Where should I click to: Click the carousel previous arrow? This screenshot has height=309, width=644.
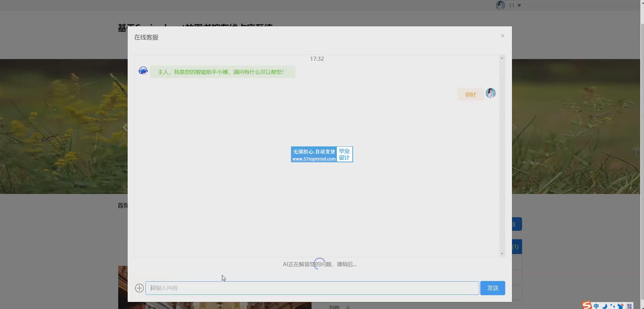tap(125, 128)
